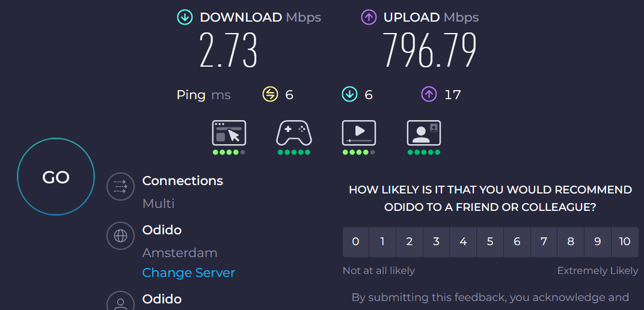Open the video chat experience icon
The image size is (644, 310).
424,133
